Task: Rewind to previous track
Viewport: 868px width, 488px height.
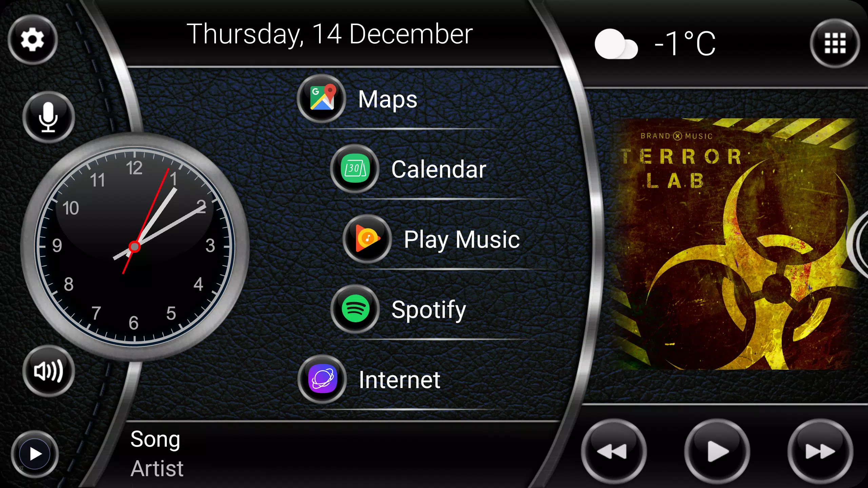Action: [613, 451]
